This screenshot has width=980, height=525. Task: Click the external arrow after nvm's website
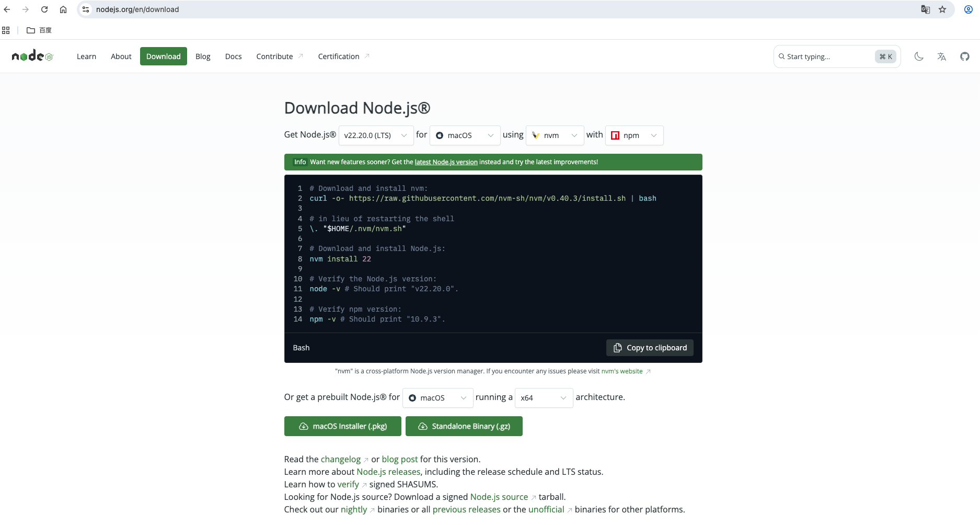[648, 372]
